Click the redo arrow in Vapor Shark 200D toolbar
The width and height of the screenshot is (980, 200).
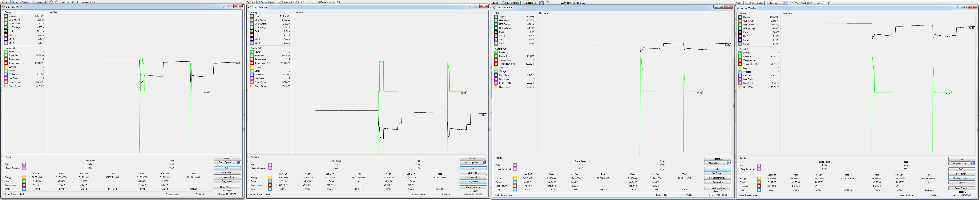click(x=791, y=3)
